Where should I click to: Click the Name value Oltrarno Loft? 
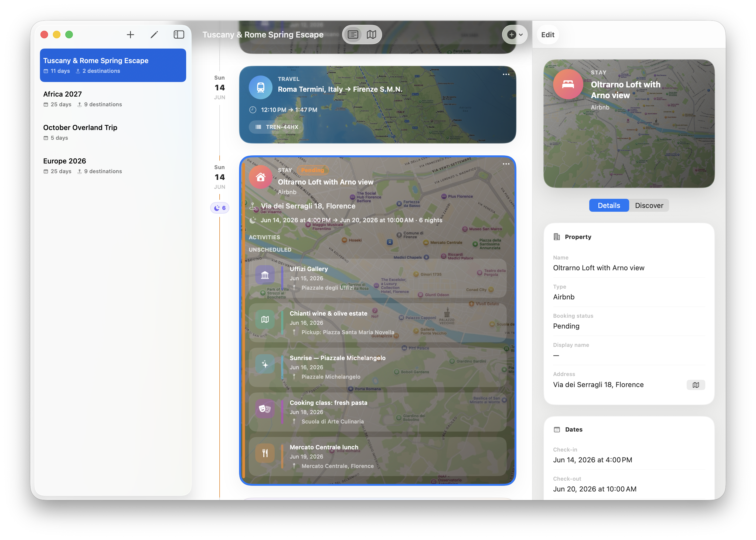[x=598, y=268]
